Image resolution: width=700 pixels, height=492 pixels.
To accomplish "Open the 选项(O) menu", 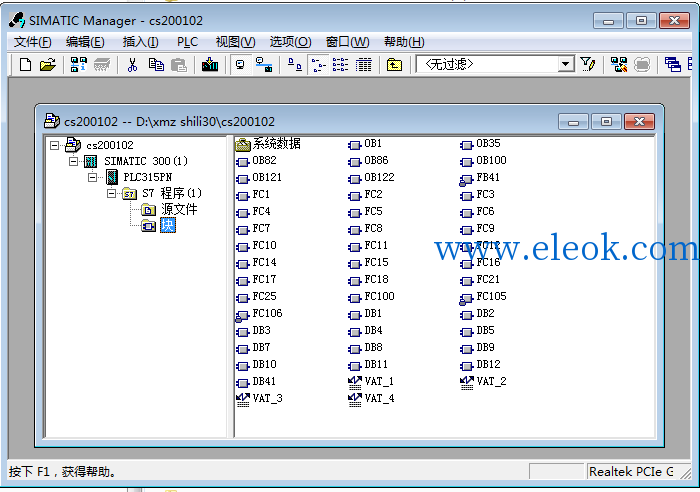I will [x=290, y=42].
